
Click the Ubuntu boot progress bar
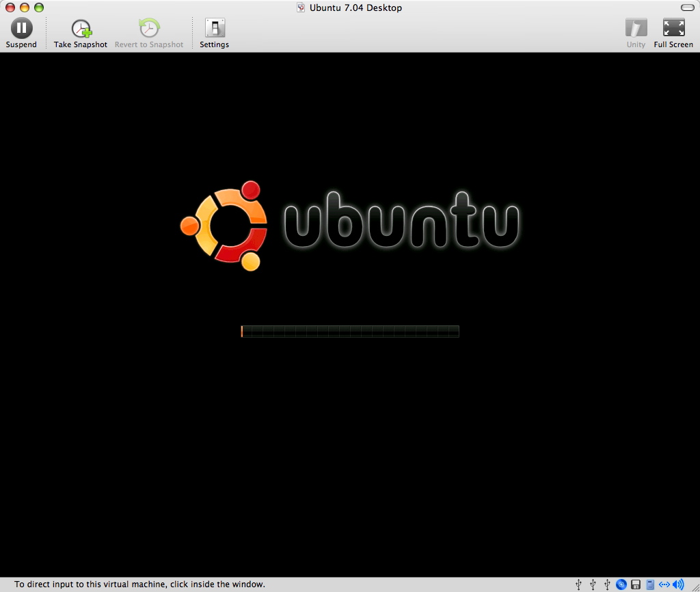[350, 332]
